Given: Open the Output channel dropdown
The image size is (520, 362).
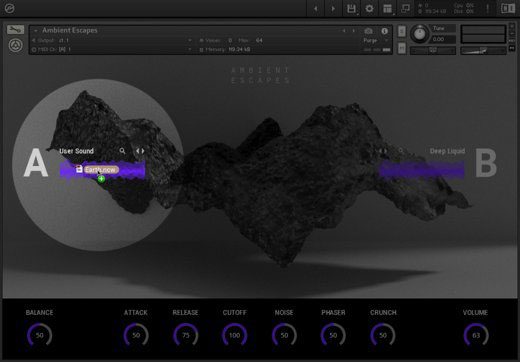Looking at the screenshot, I should pyautogui.click(x=190, y=40).
